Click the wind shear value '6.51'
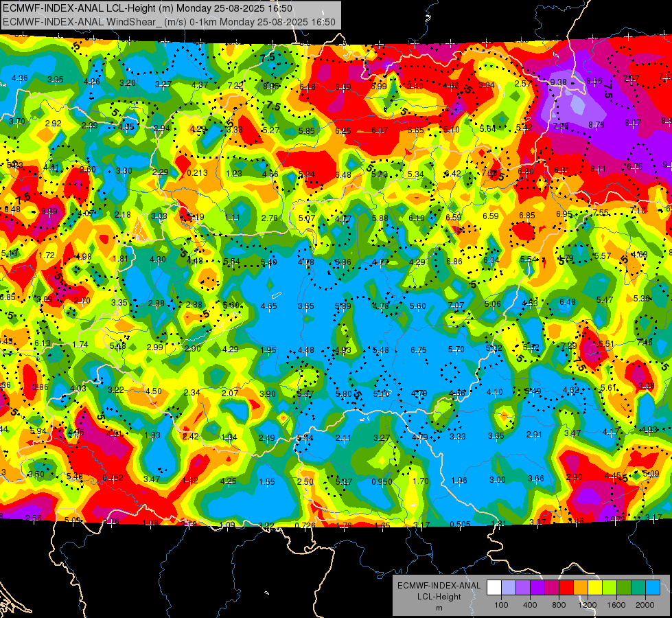The height and width of the screenshot is (618, 672). tap(606, 344)
